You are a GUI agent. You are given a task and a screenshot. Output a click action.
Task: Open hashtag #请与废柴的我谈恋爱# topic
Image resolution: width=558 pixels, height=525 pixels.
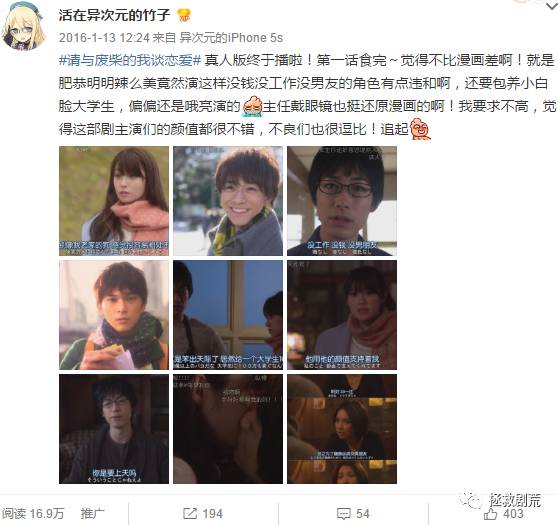(130, 60)
